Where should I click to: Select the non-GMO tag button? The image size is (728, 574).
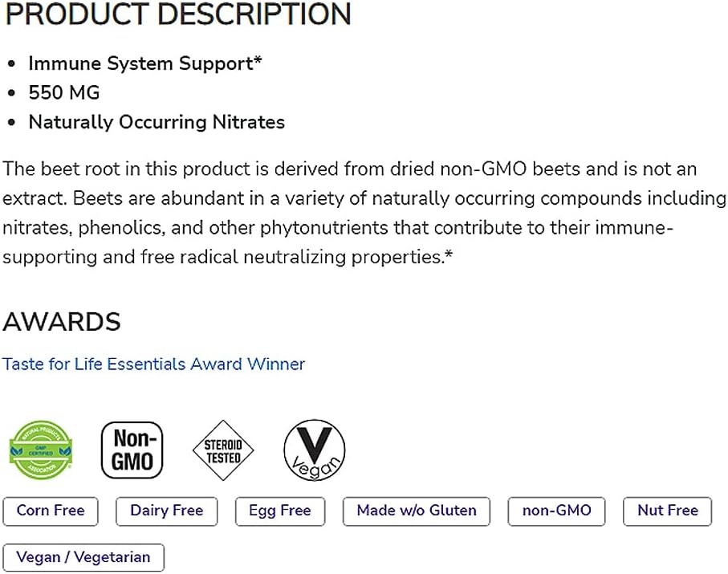point(557,511)
